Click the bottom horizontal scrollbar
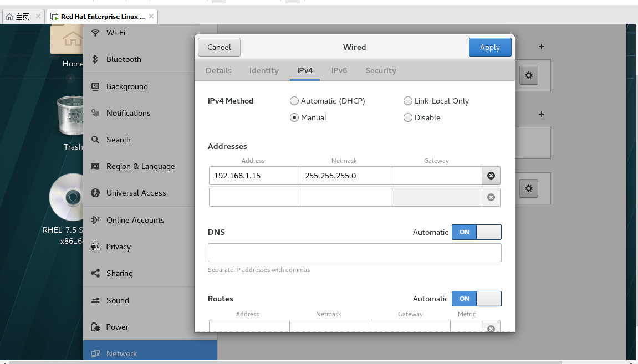This screenshot has width=638, height=364. [285, 362]
